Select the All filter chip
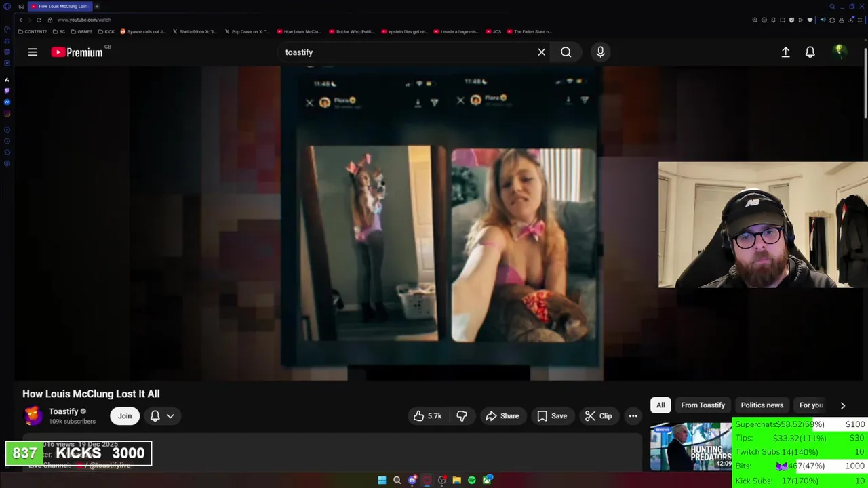Screen dimensions: 868x488 pyautogui.click(x=660, y=405)
